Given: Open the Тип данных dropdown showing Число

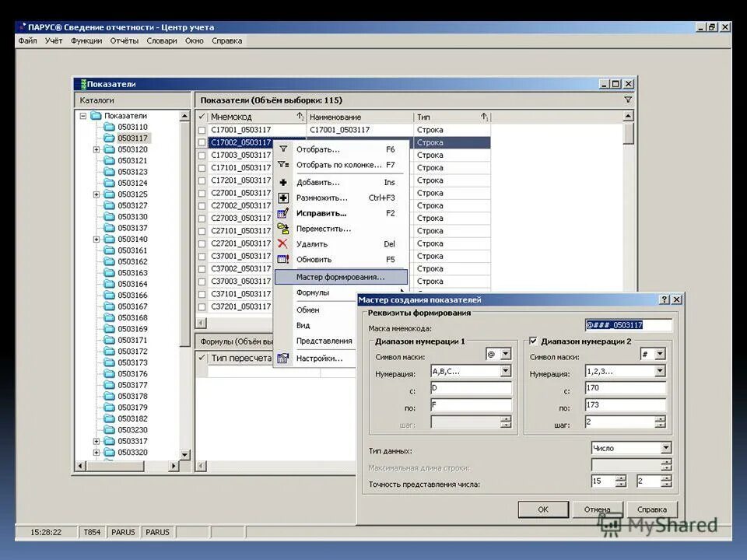Looking at the screenshot, I should click(x=666, y=448).
